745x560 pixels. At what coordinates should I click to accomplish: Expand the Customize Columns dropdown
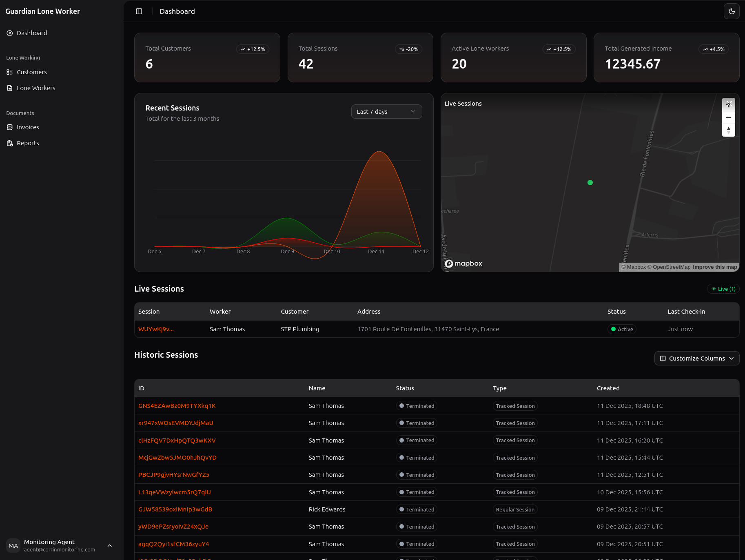pyautogui.click(x=696, y=358)
